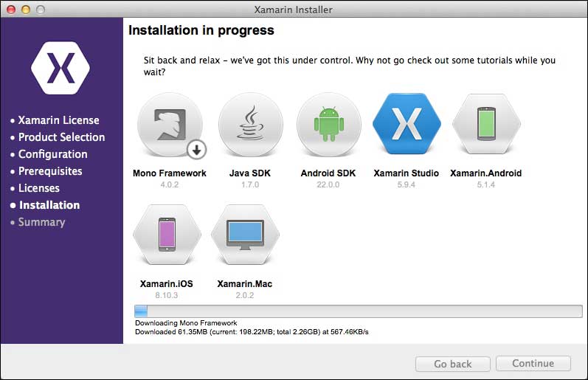
Task: Click the Xamarin.Mac label
Action: pos(245,284)
